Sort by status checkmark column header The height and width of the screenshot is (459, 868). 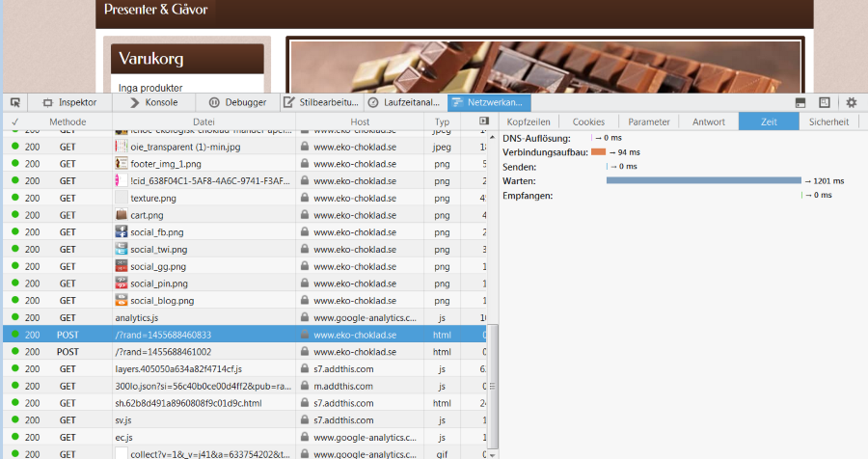pos(14,121)
